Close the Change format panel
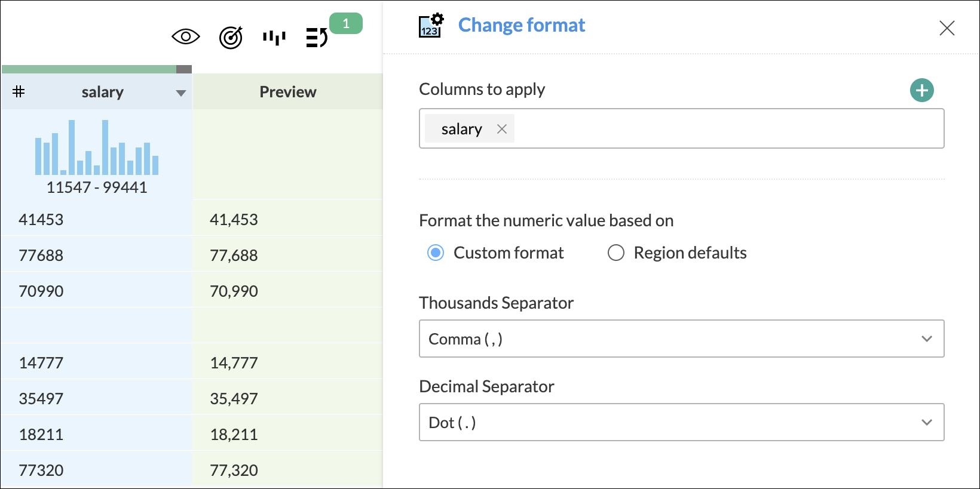980x489 pixels. pyautogui.click(x=947, y=28)
